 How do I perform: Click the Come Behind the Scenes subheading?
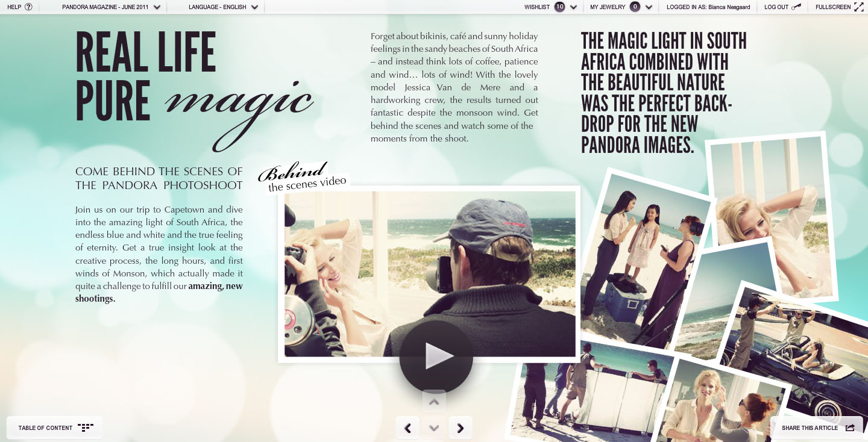coord(159,178)
